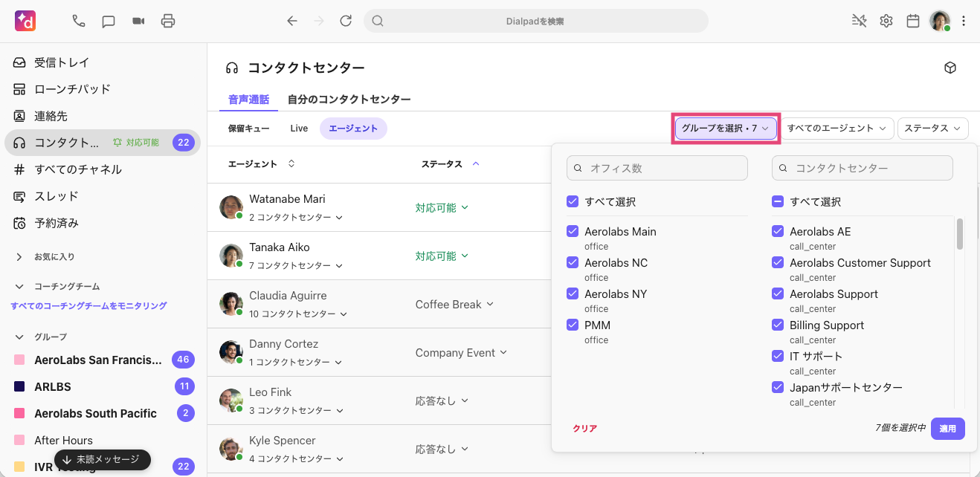
Task: Open すべてのチャネル in sidebar
Action: 103,169
